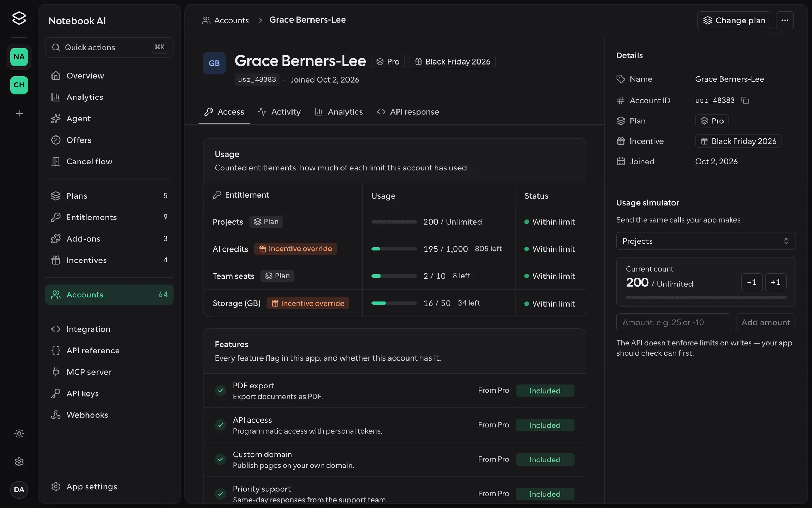Click the Black Friday 2026 badge beside the name
Image resolution: width=812 pixels, height=508 pixels.
click(452, 62)
